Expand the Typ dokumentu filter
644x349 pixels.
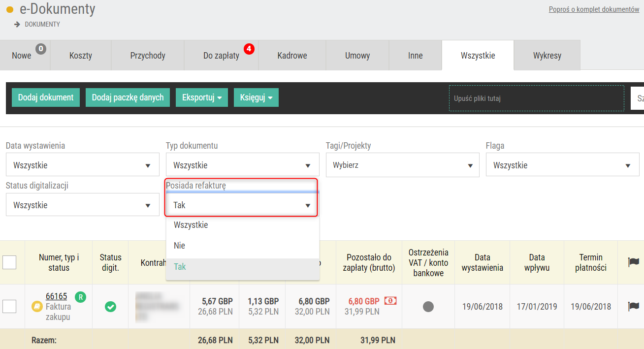pyautogui.click(x=243, y=165)
